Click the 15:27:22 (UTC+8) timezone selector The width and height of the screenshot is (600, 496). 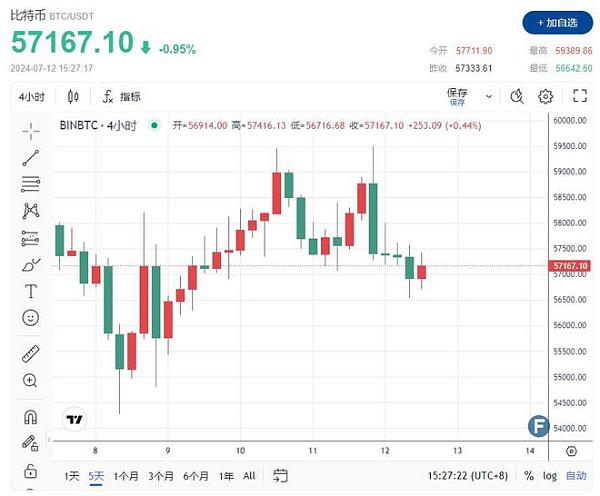click(466, 476)
